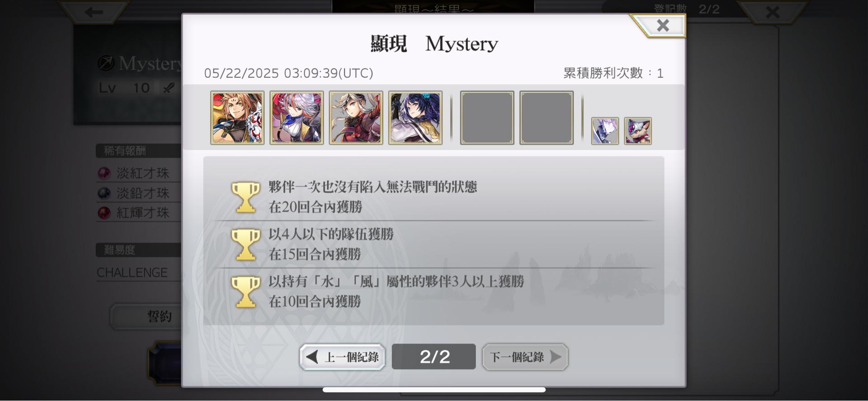Select the first empty party slot

tap(487, 118)
